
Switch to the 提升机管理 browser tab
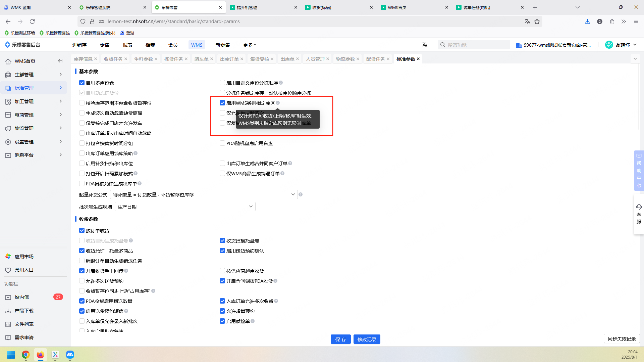[264, 7]
